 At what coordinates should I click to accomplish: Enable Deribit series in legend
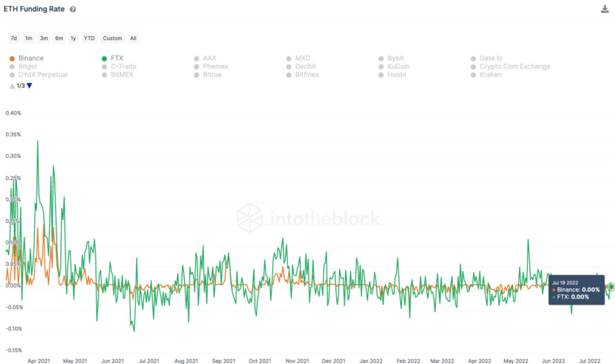[x=301, y=66]
